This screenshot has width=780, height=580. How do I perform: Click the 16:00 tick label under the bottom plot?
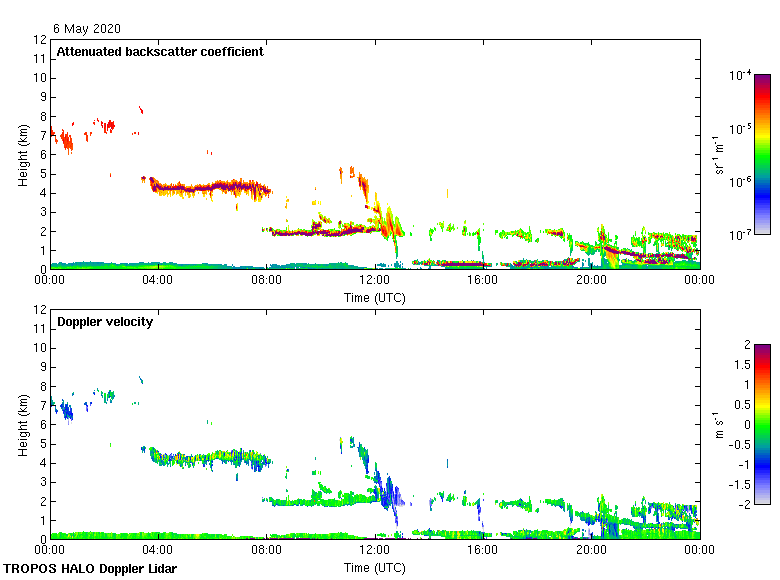[483, 551]
